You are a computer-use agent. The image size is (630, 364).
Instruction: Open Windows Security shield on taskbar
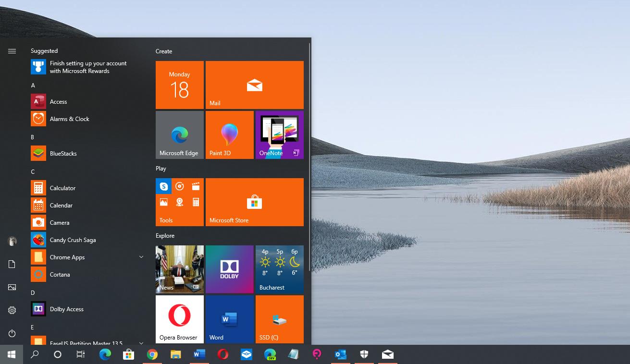click(364, 354)
